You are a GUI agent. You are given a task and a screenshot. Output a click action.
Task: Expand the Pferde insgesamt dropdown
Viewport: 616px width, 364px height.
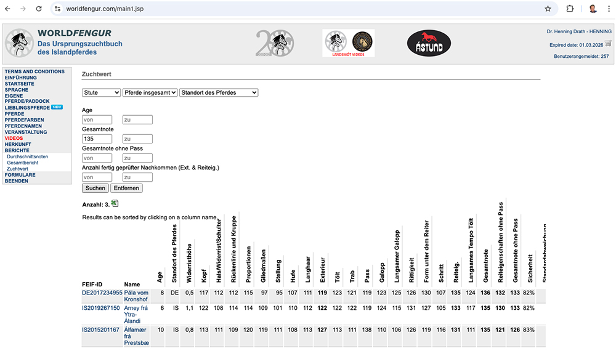tap(150, 92)
